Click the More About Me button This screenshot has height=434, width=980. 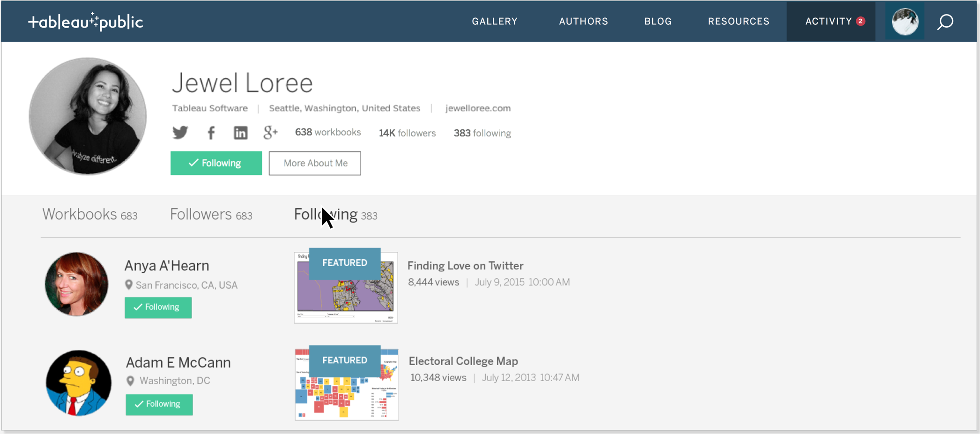(x=315, y=163)
